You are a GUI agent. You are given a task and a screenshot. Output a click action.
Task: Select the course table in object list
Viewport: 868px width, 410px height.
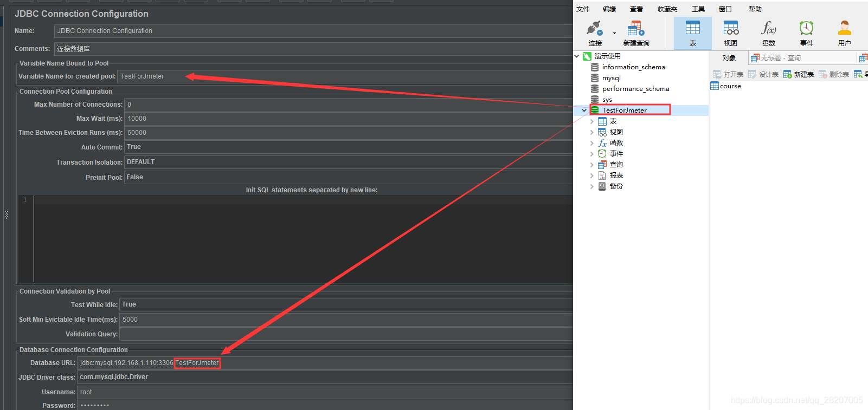point(726,86)
